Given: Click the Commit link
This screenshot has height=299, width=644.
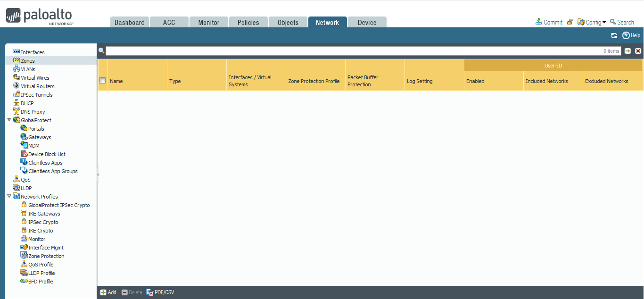Looking at the screenshot, I should [549, 22].
